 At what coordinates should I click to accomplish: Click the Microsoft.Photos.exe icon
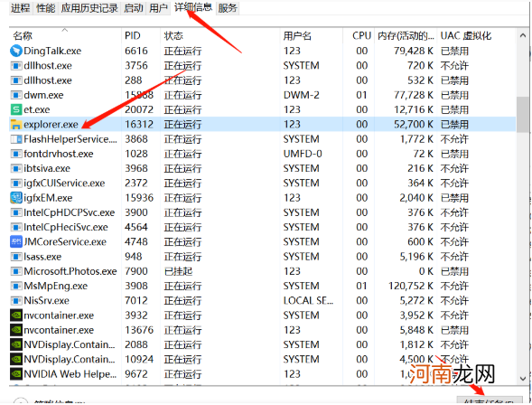coord(16,271)
